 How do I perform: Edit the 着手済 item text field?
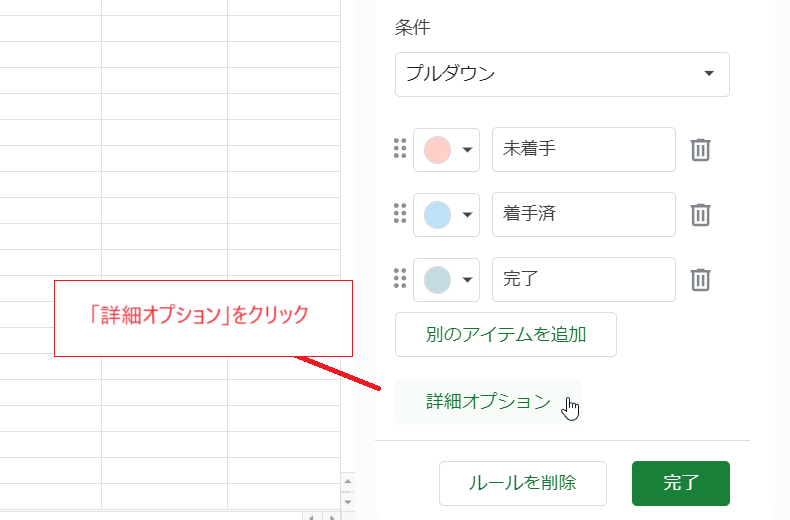coord(584,215)
